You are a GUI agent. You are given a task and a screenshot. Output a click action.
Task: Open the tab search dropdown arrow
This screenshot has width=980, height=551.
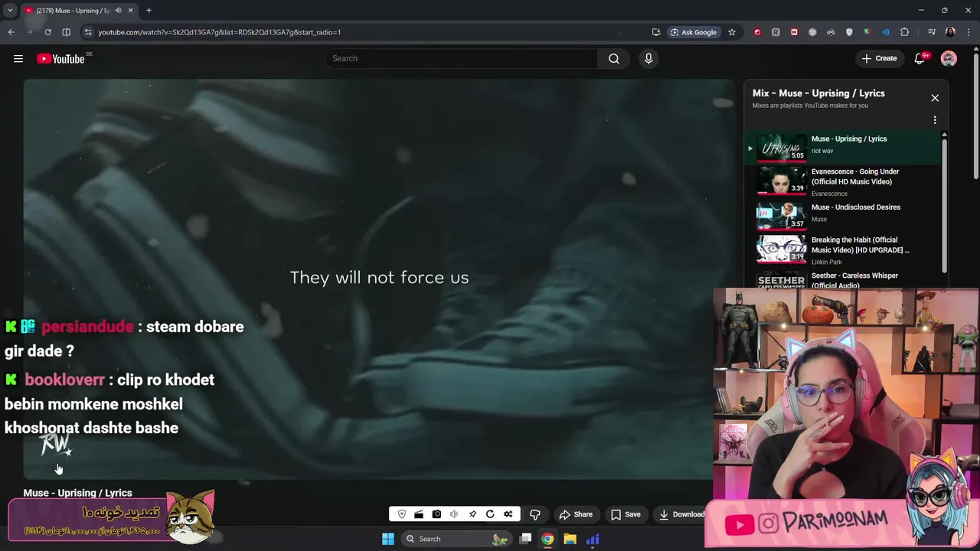point(10,10)
